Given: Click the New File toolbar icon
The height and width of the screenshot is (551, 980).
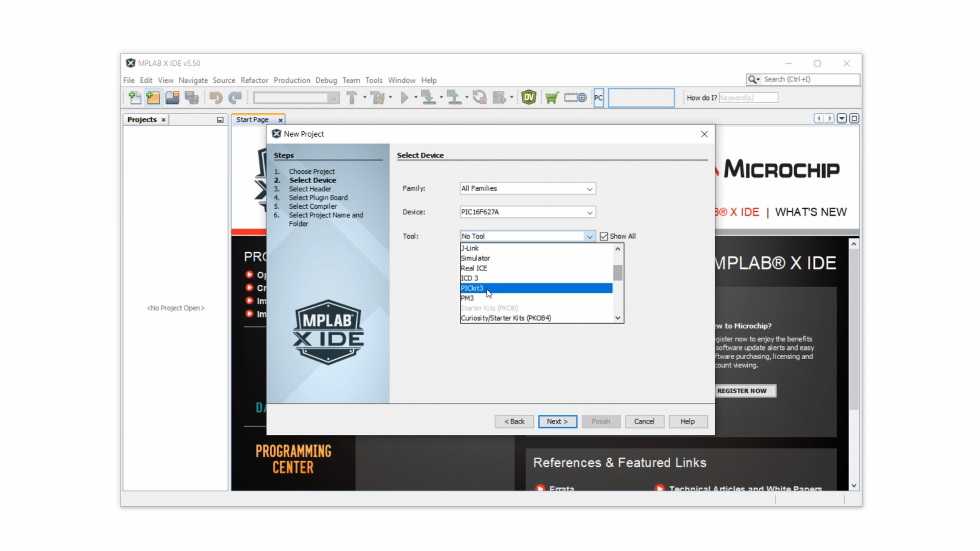Looking at the screenshot, I should [135, 98].
